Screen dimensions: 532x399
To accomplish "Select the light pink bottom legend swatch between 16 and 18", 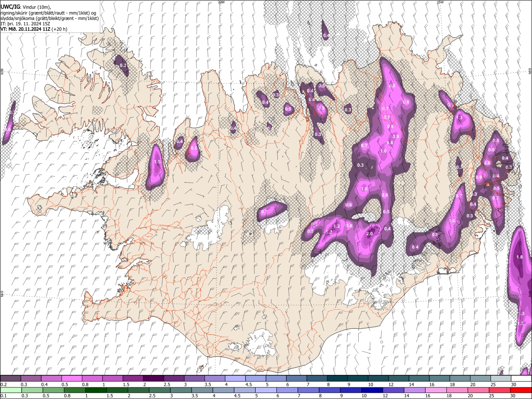I will (436, 390).
